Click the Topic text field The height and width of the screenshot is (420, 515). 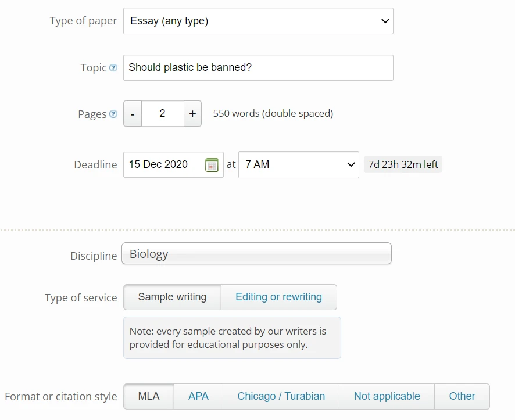pos(258,67)
